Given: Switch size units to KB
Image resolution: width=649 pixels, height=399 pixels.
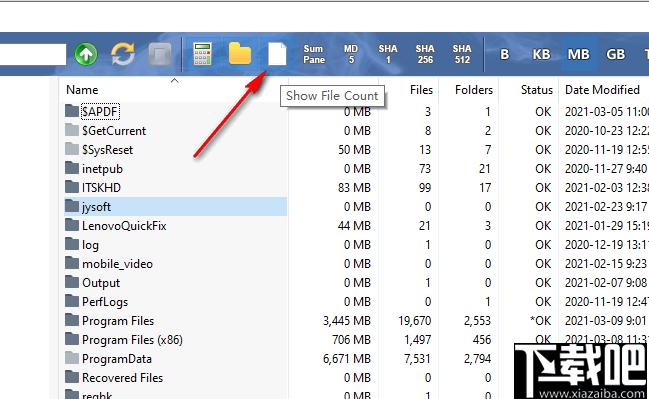Looking at the screenshot, I should tap(541, 54).
